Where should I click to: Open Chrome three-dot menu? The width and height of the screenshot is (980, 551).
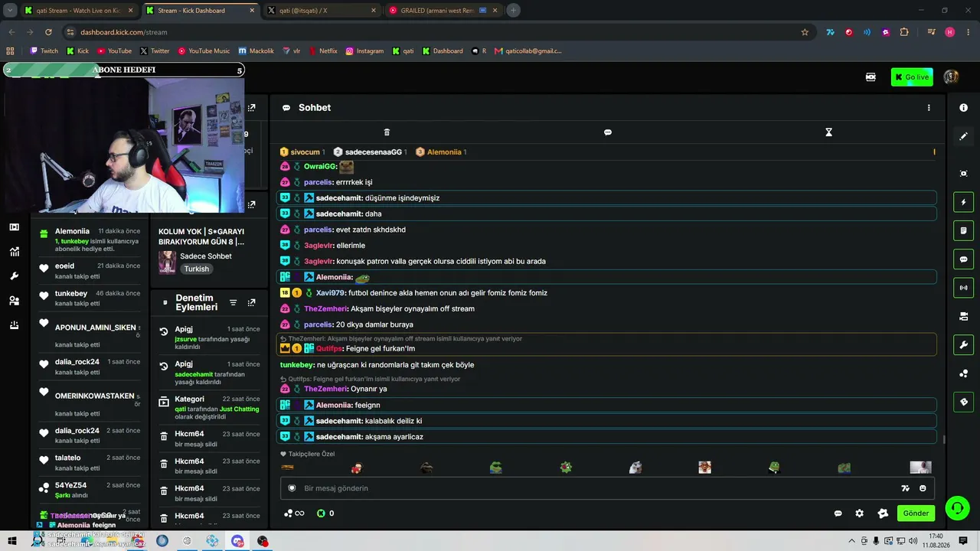(x=968, y=32)
